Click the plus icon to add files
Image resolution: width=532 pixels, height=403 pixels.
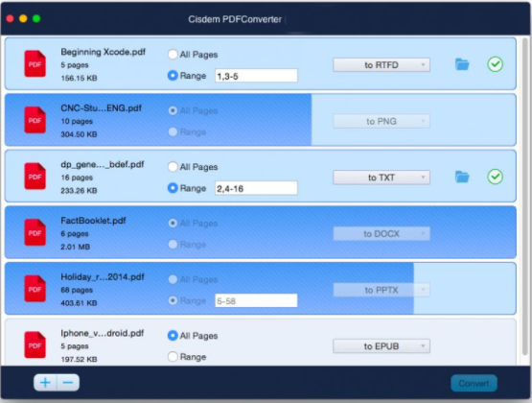point(45,383)
